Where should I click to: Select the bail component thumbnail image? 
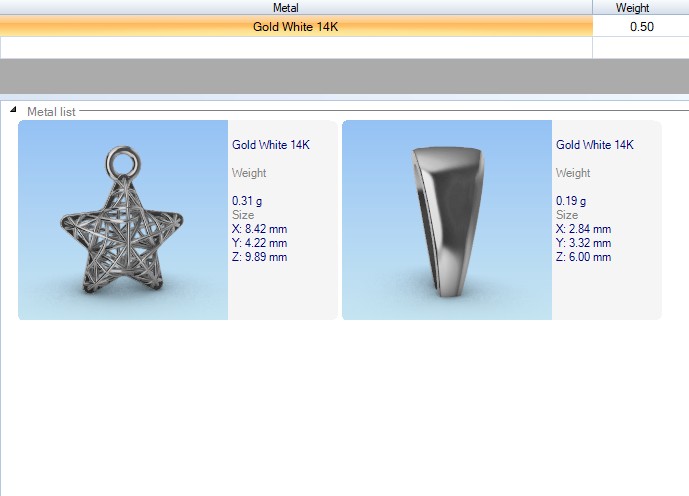[446, 220]
